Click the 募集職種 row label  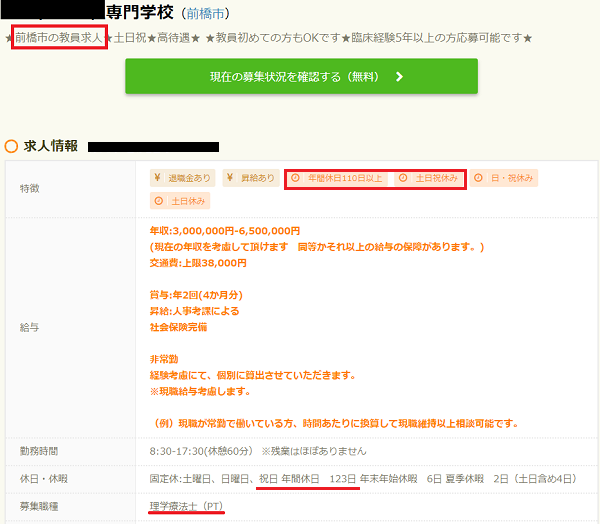(39, 507)
